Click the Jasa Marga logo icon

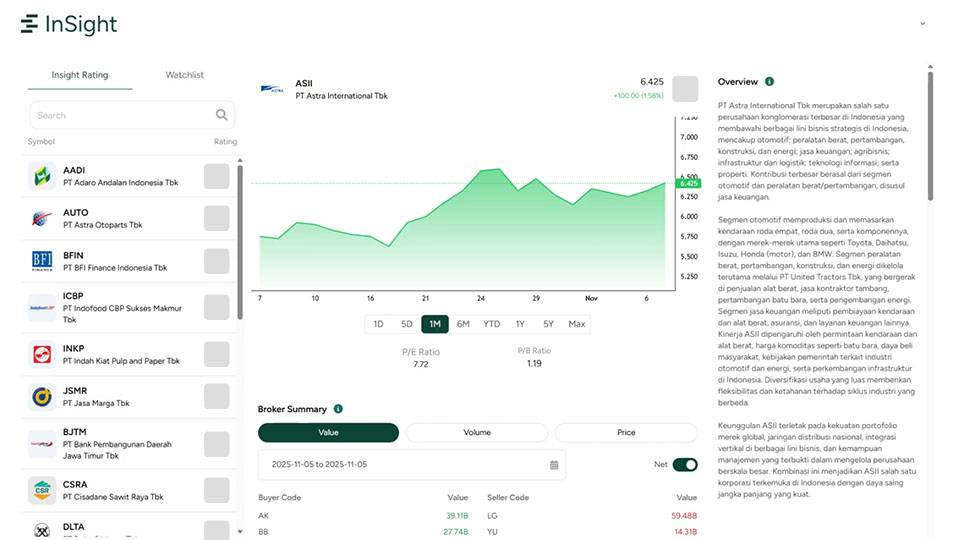(42, 398)
